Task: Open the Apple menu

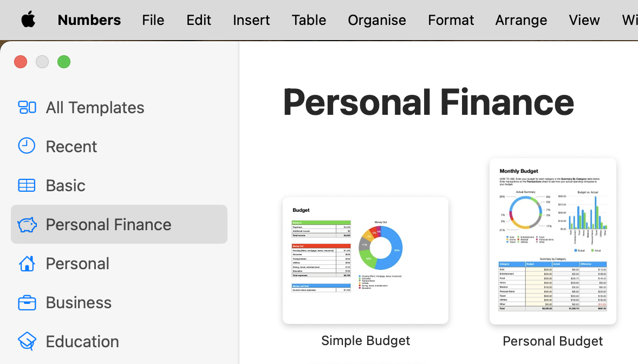Action: click(x=28, y=20)
